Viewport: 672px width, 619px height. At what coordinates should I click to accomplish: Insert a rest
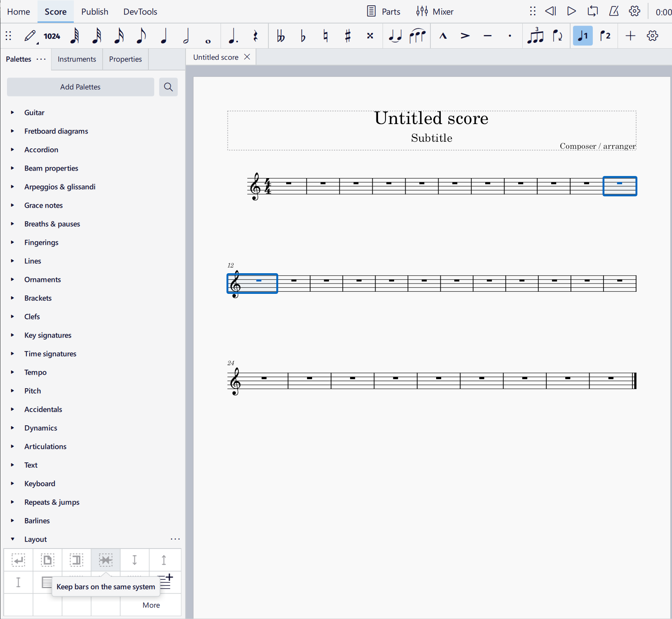pyautogui.click(x=255, y=36)
